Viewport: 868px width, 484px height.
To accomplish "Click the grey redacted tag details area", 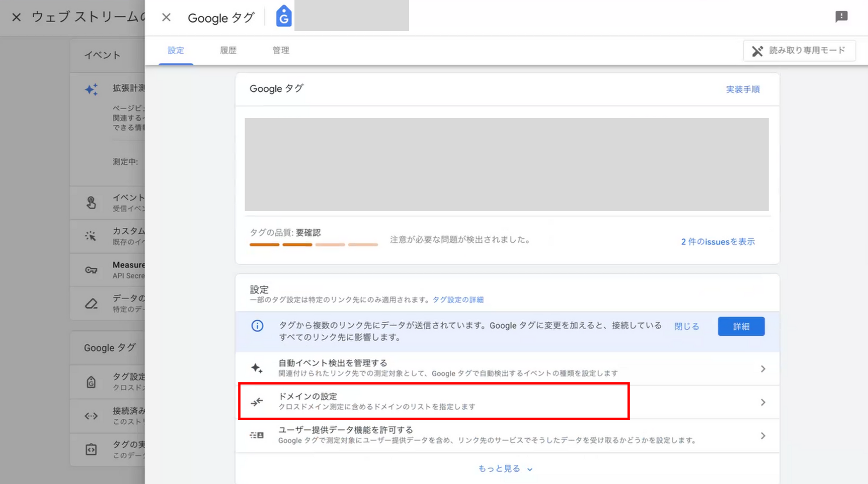I will click(x=506, y=164).
